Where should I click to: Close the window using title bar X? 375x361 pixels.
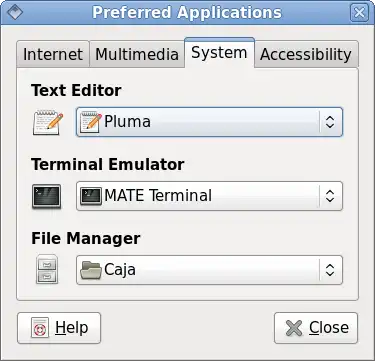359,13
